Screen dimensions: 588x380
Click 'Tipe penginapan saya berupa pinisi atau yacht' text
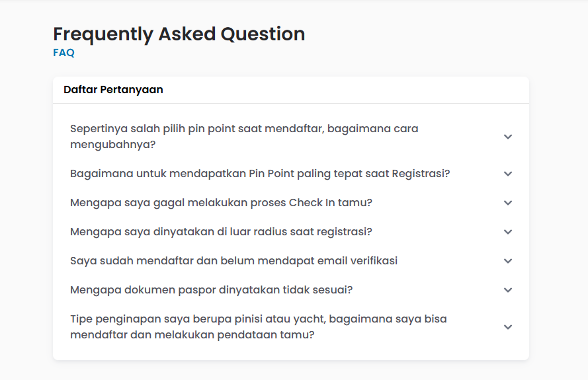coord(258,319)
